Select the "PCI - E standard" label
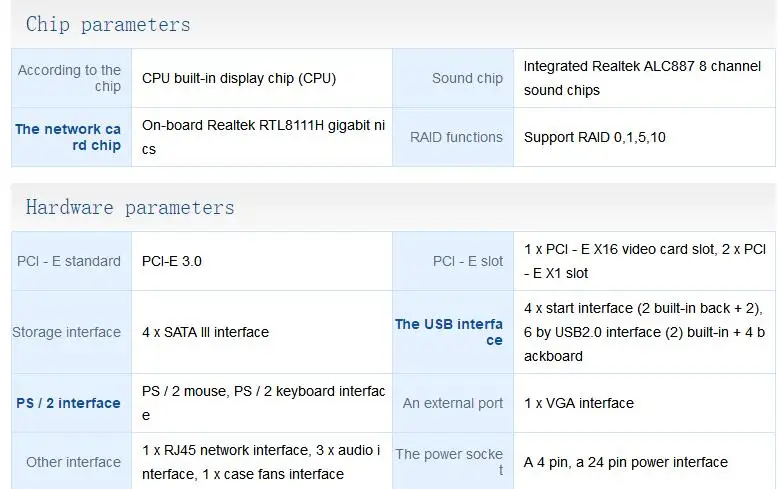 [69, 261]
